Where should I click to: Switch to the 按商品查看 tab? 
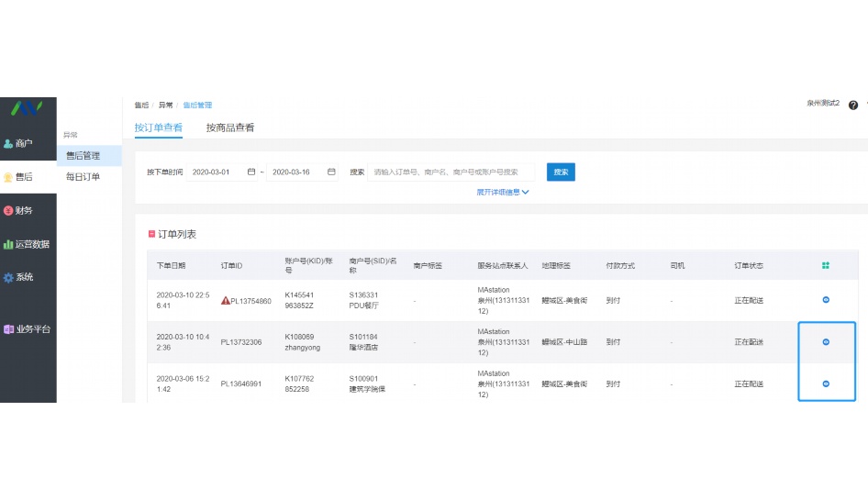230,128
